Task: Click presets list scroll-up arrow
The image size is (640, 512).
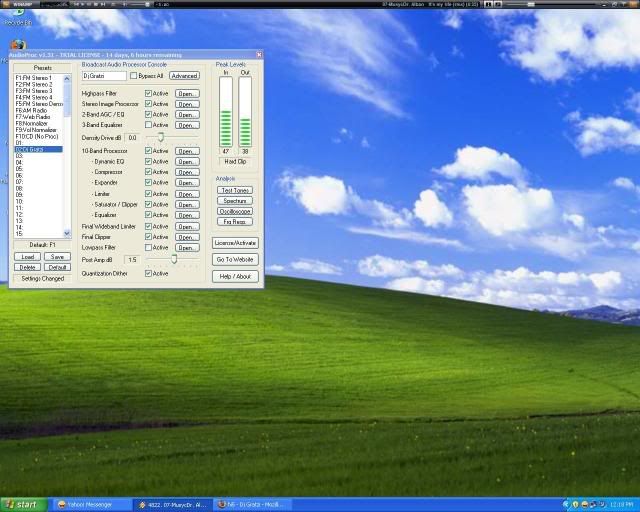Action: [x=67, y=78]
